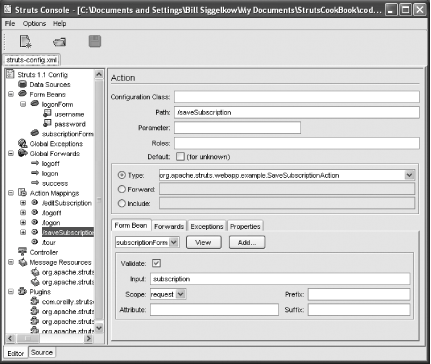Click the Plugins icon in tree
The height and width of the screenshot is (364, 431).
[23, 291]
